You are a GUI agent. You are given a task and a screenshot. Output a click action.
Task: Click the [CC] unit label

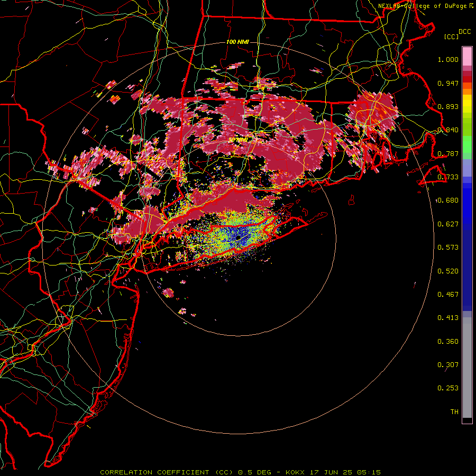click(451, 36)
